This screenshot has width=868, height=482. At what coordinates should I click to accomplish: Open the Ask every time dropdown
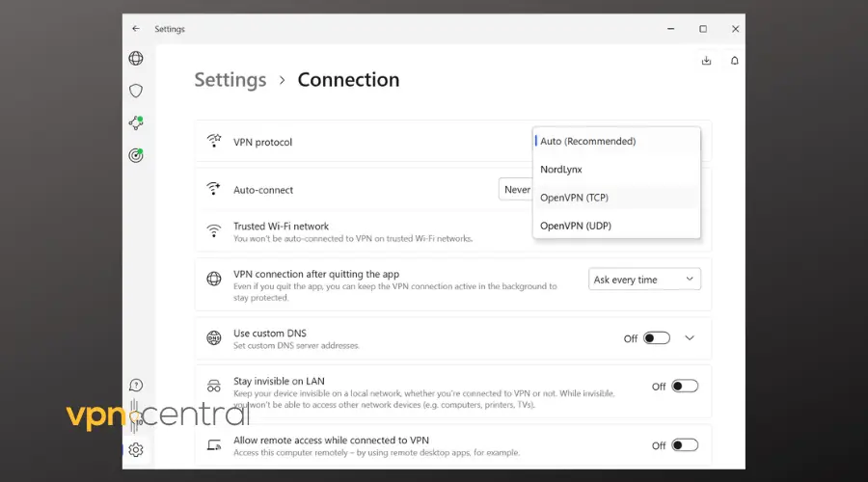[x=644, y=280]
